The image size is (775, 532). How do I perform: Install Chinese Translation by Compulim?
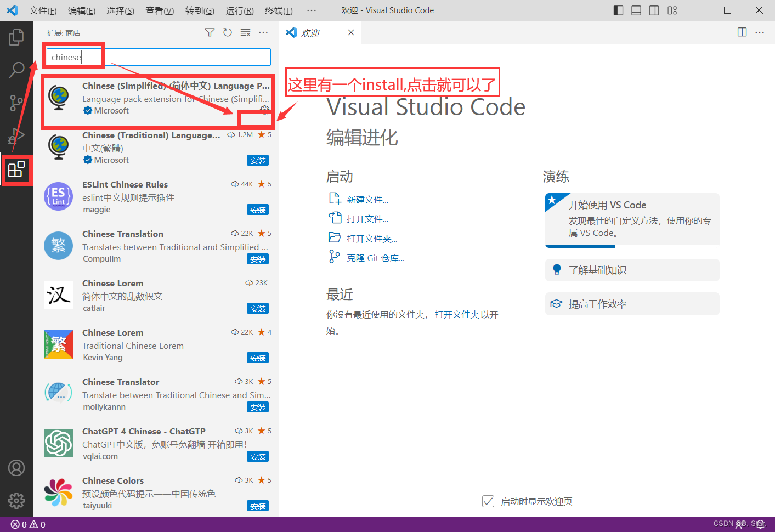(x=258, y=259)
